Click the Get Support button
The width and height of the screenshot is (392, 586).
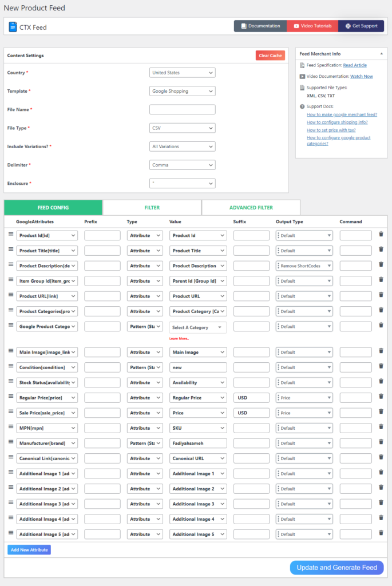coord(361,26)
